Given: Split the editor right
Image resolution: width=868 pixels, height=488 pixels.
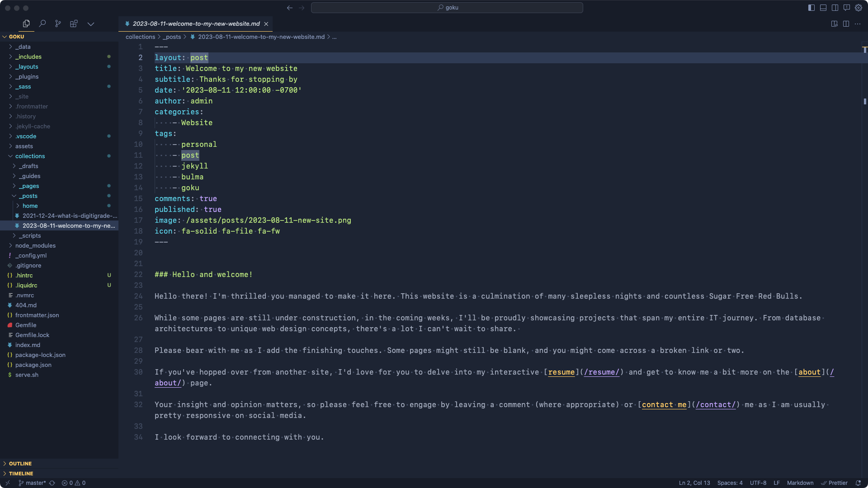Looking at the screenshot, I should 846,23.
